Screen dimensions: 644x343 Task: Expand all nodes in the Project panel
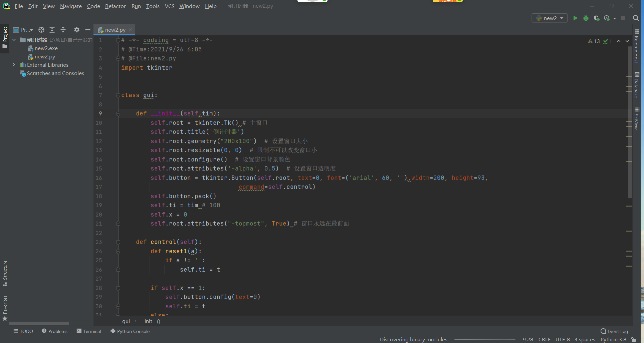pos(52,30)
